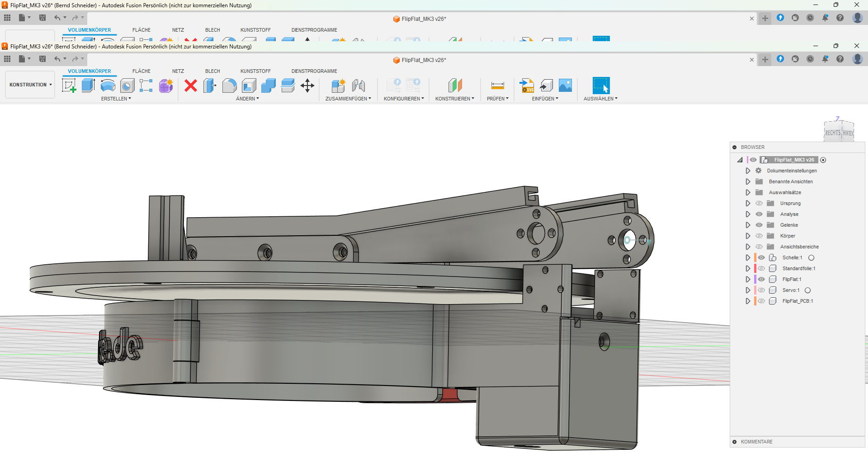Screen dimensions: 868x467
Task: Switch to the BLECH tab
Action: tap(212, 71)
